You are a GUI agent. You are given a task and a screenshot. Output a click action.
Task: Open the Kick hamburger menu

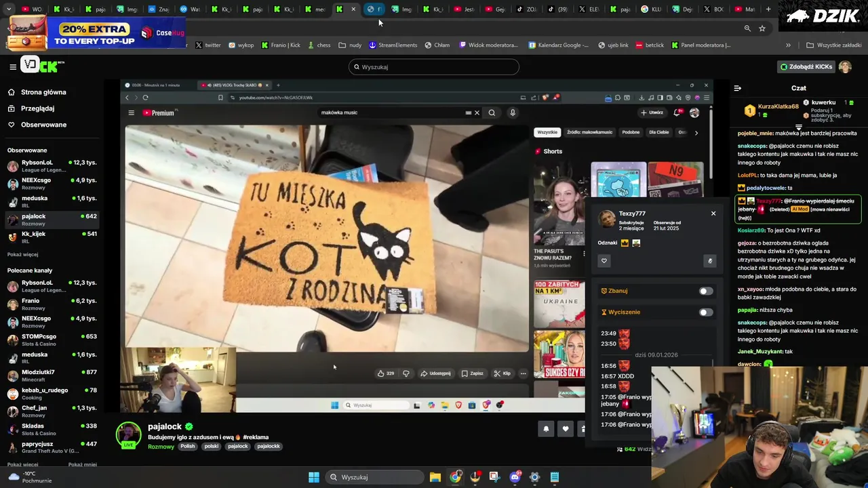coord(13,66)
